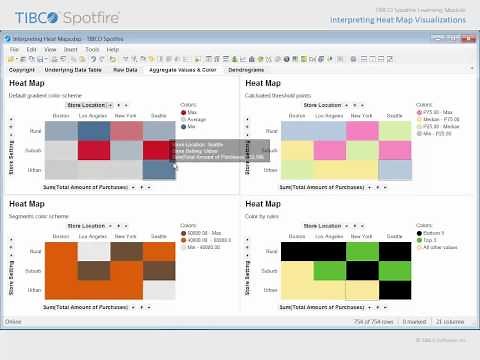Click pink P75.00 - Max legend swatch
This screenshot has width=480, height=360.
click(419, 112)
